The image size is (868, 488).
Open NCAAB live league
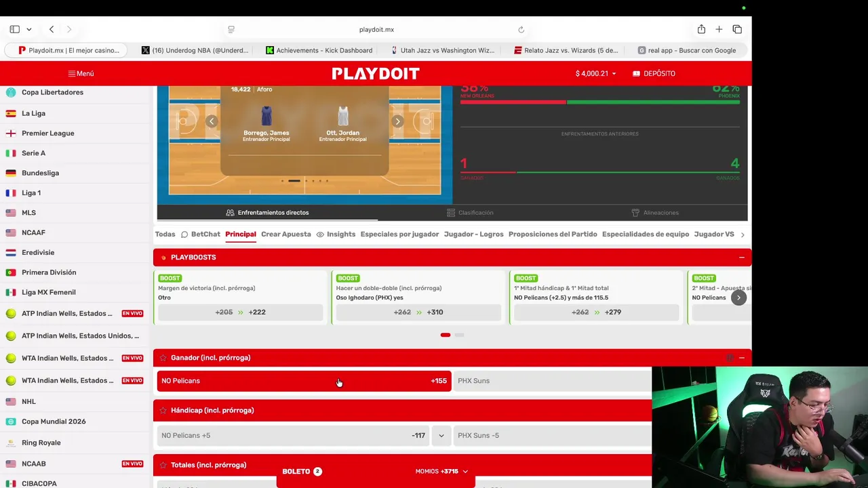tap(75, 464)
